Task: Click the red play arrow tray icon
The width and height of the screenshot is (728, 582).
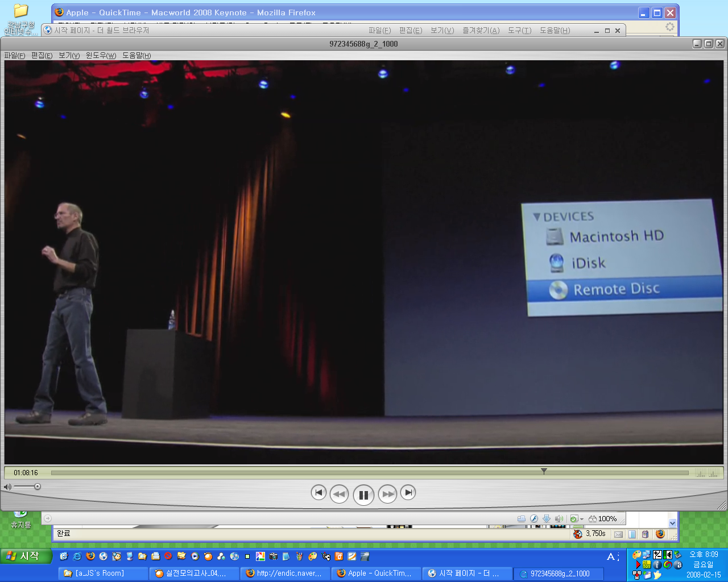Action: (x=638, y=565)
